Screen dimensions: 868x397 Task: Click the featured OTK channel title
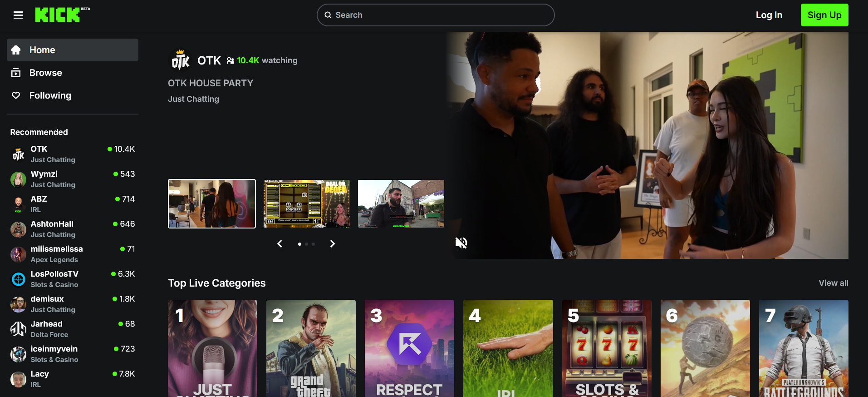[209, 60]
